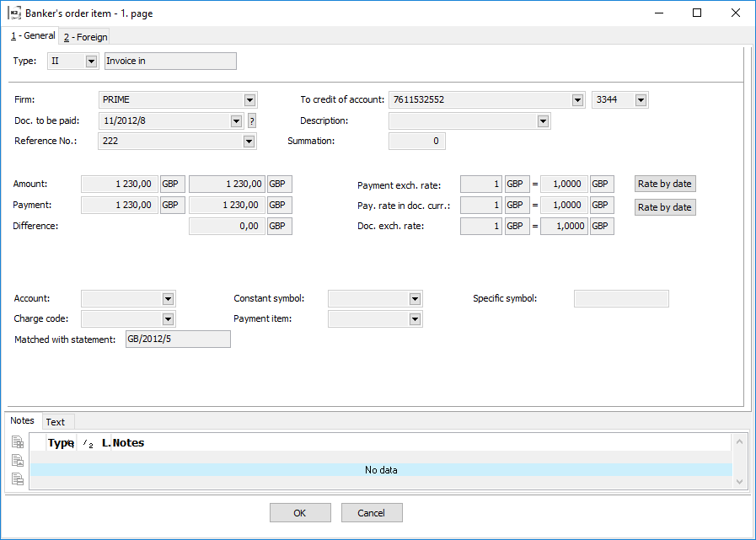This screenshot has height=540, width=756.
Task: Close the Banker's order item window
Action: 735,13
